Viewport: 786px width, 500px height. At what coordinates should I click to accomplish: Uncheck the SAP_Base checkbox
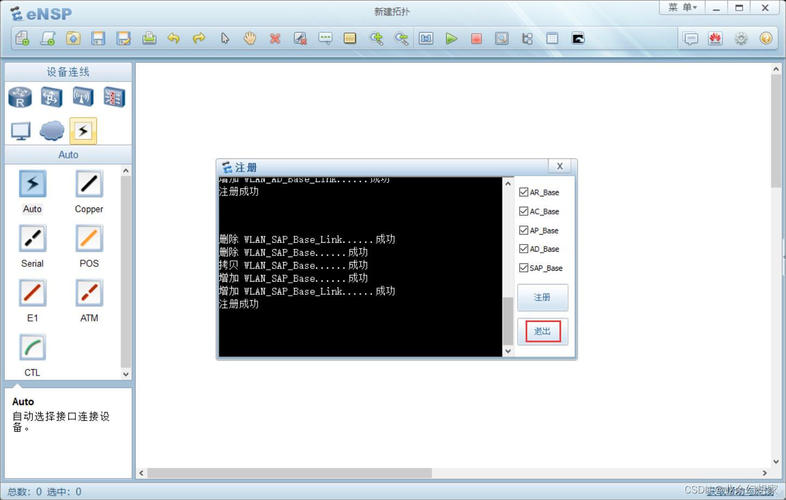click(524, 268)
